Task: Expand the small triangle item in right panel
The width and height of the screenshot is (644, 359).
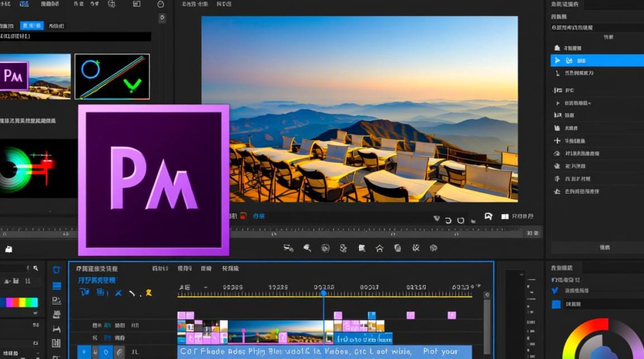Action: [x=557, y=103]
